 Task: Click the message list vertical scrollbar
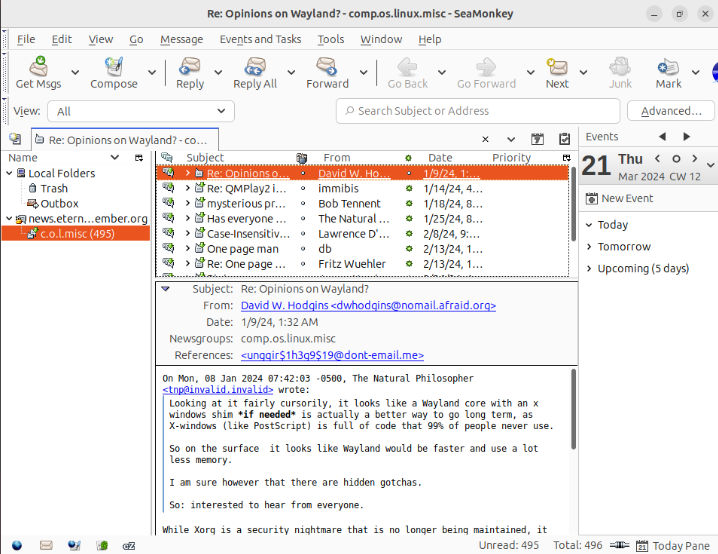tap(573, 204)
